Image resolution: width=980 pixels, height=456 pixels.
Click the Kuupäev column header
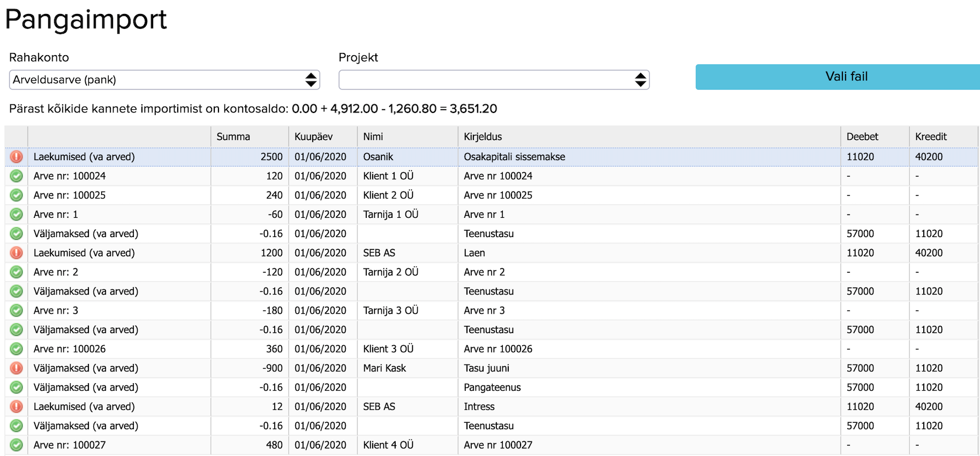pos(322,137)
